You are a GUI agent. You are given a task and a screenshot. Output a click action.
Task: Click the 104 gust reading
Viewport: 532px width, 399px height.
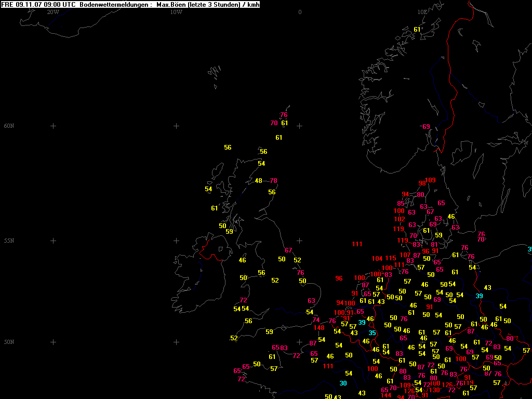click(x=377, y=259)
